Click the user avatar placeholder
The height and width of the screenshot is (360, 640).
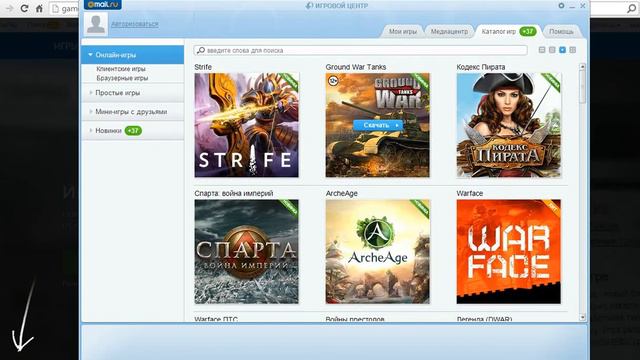tap(96, 24)
